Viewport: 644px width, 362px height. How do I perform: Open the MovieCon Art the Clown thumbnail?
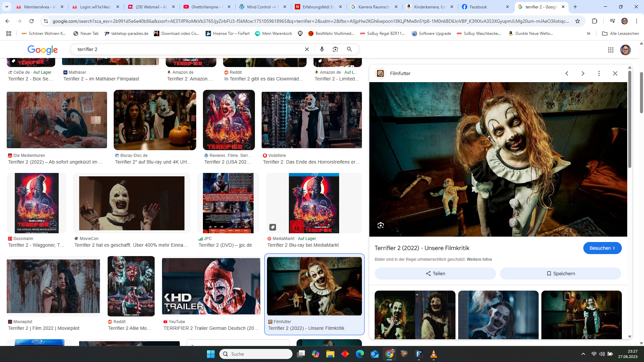[132, 203]
